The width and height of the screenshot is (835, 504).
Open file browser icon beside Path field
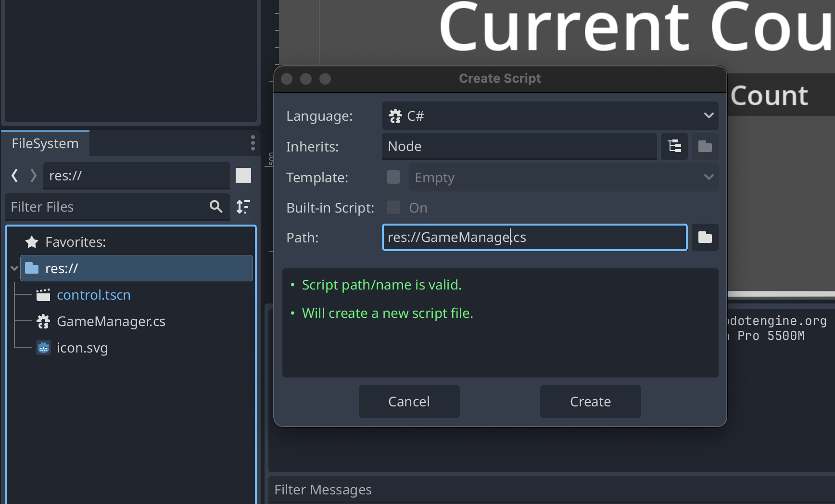click(x=705, y=237)
